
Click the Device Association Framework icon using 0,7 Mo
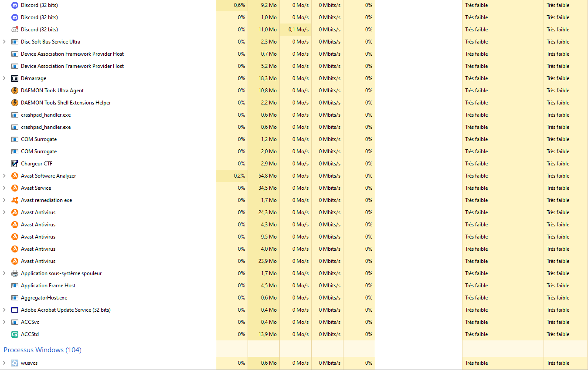point(15,54)
